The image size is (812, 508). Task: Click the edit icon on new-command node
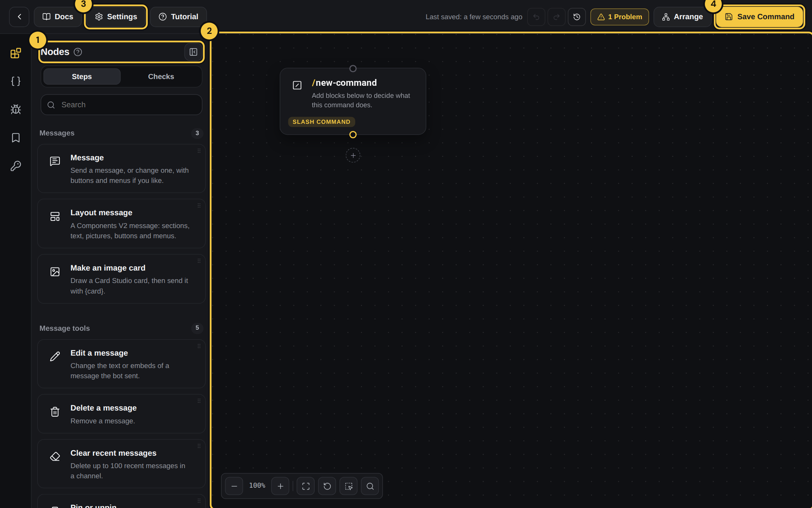pyautogui.click(x=297, y=85)
